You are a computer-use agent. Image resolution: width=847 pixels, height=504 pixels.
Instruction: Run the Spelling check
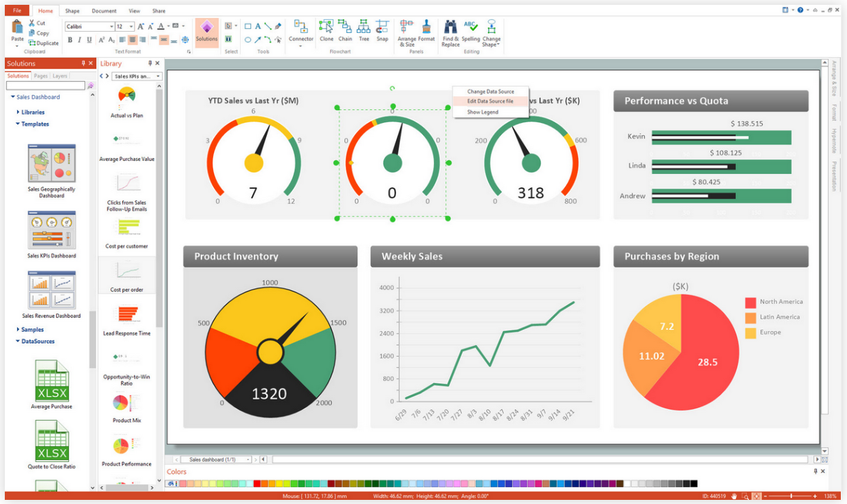471,31
